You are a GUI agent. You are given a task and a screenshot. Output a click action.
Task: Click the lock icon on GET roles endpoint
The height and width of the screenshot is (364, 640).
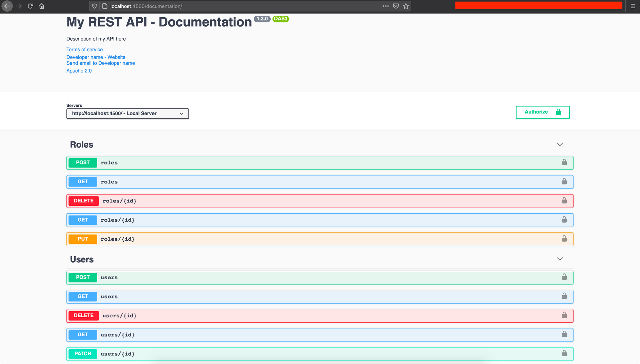[x=564, y=181]
